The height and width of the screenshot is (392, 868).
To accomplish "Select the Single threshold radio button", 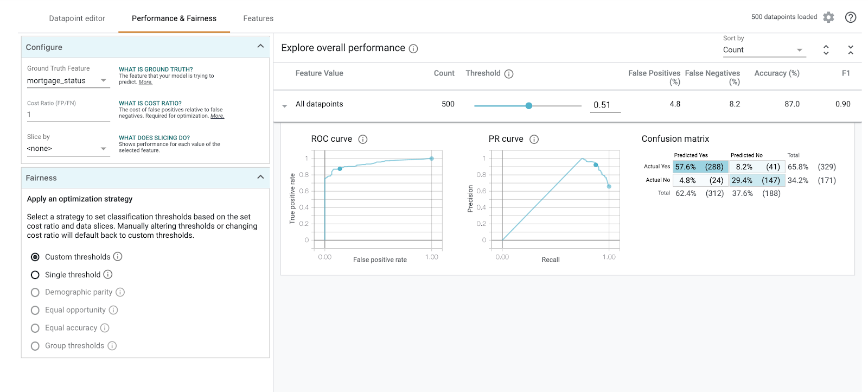I will tap(35, 275).
